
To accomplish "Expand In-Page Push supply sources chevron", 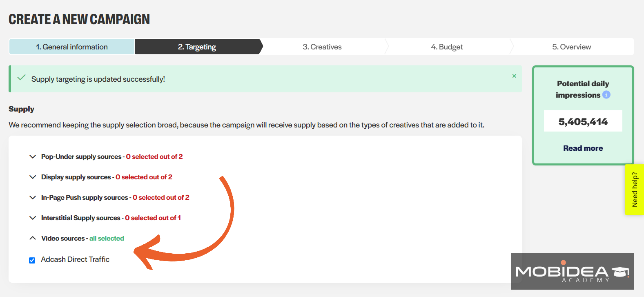I will (x=33, y=197).
